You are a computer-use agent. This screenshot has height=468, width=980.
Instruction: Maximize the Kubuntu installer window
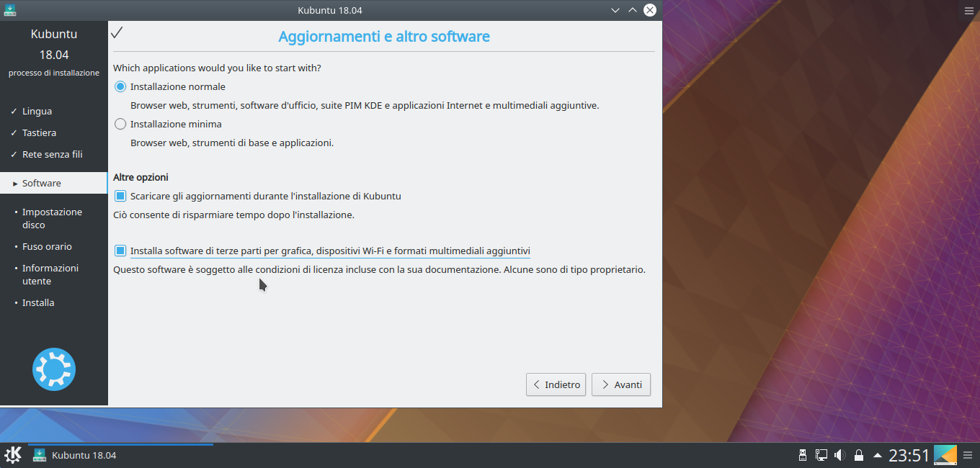point(633,10)
